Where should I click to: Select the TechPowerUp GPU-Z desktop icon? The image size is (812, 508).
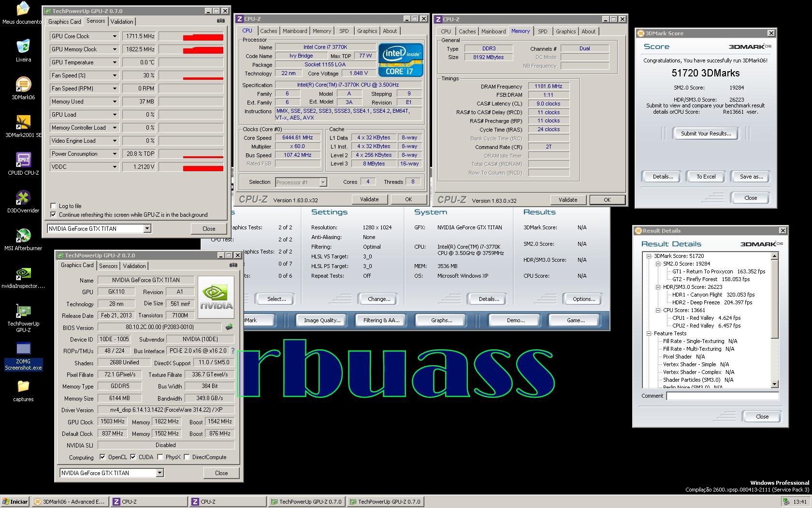tap(23, 318)
